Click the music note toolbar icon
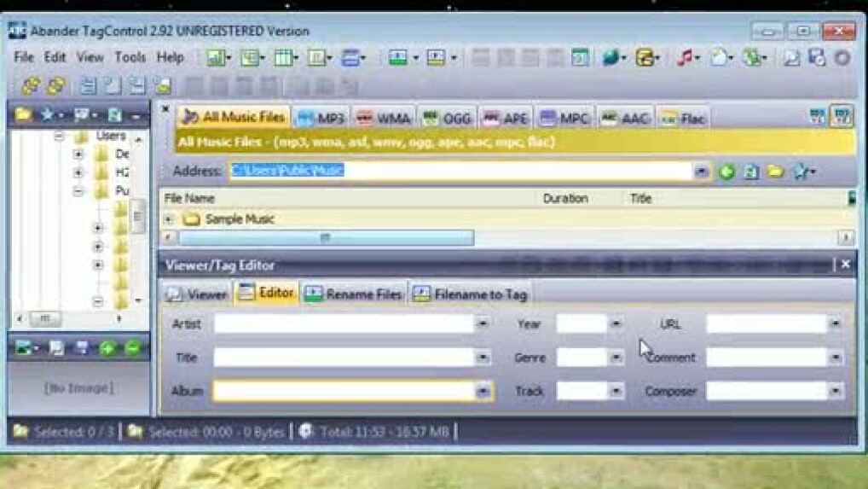 coord(685,58)
